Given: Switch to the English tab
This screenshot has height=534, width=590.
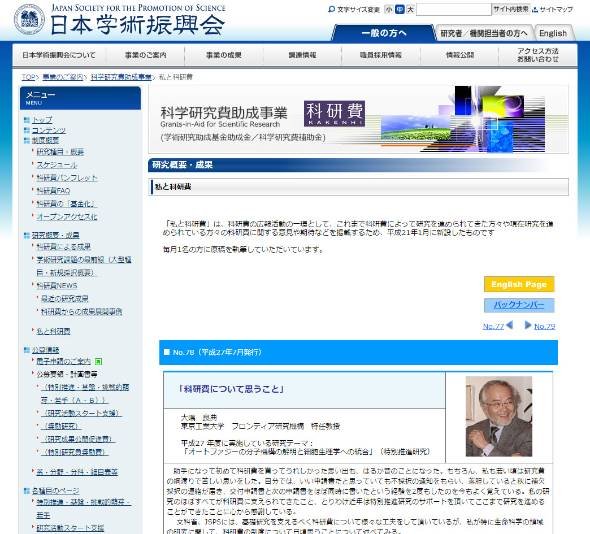Looking at the screenshot, I should [x=553, y=33].
